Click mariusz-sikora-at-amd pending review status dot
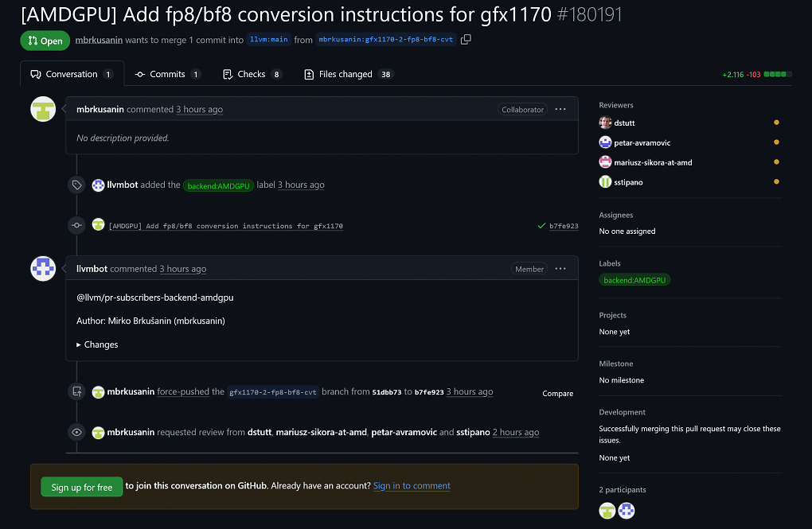The width and height of the screenshot is (812, 529). coord(775,162)
